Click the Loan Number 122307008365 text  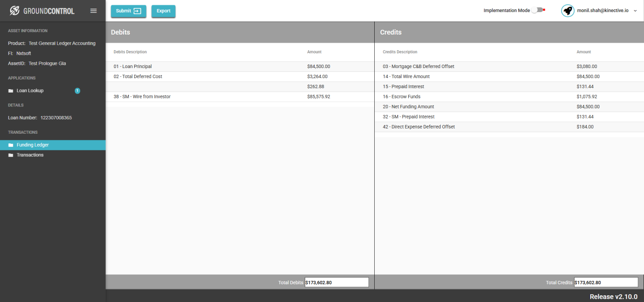click(x=40, y=118)
